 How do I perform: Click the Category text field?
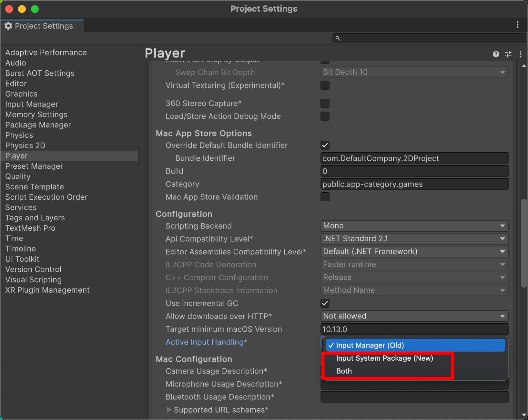(x=414, y=184)
